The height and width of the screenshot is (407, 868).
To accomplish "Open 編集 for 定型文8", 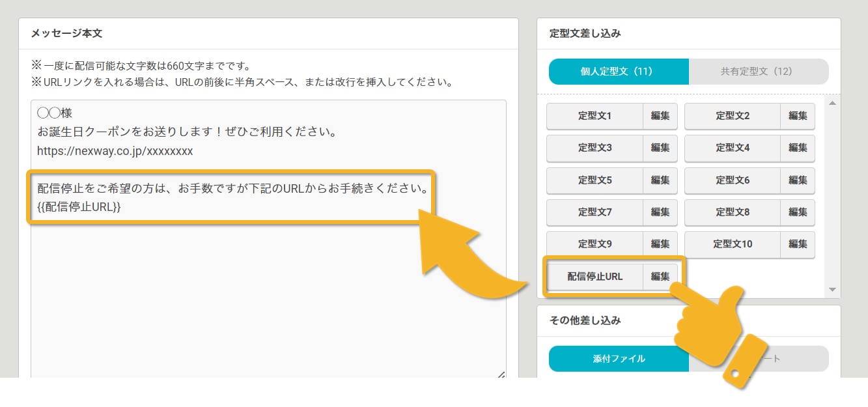I will [797, 212].
